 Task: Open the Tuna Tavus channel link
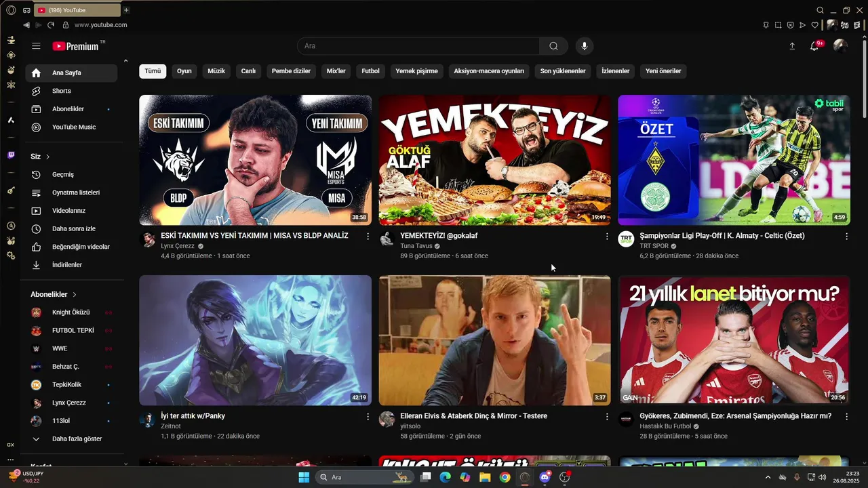click(x=416, y=246)
